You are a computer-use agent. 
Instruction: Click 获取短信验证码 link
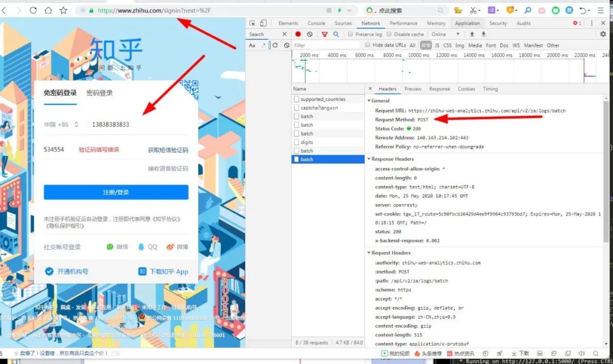tap(167, 150)
